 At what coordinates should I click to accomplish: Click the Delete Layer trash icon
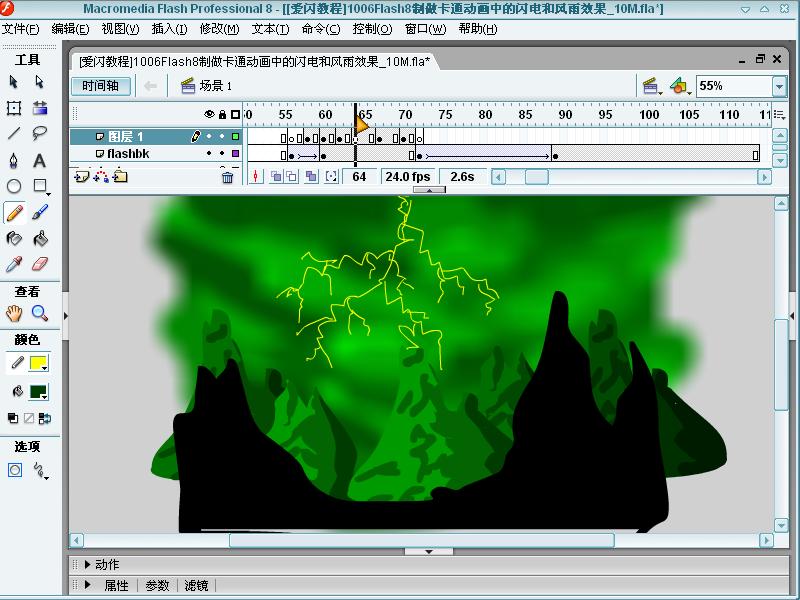(x=228, y=177)
